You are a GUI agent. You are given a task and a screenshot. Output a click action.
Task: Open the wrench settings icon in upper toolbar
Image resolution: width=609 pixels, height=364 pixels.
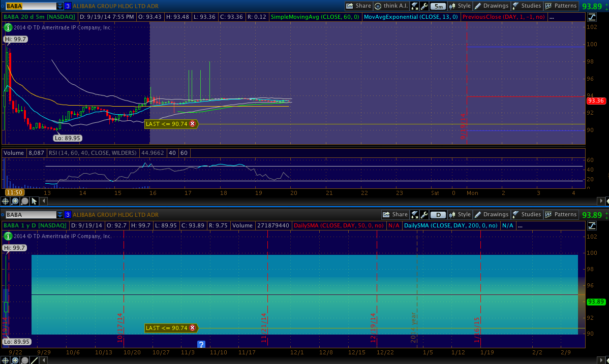(424, 6)
